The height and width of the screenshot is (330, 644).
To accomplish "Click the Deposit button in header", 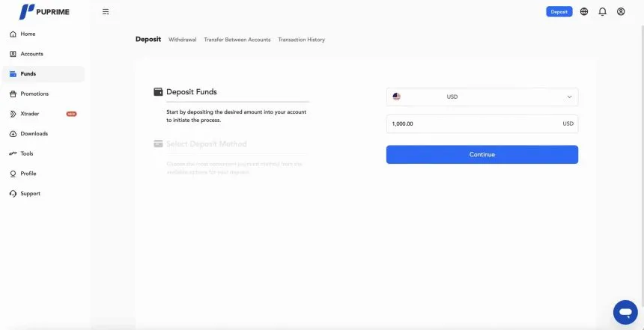I will click(559, 12).
